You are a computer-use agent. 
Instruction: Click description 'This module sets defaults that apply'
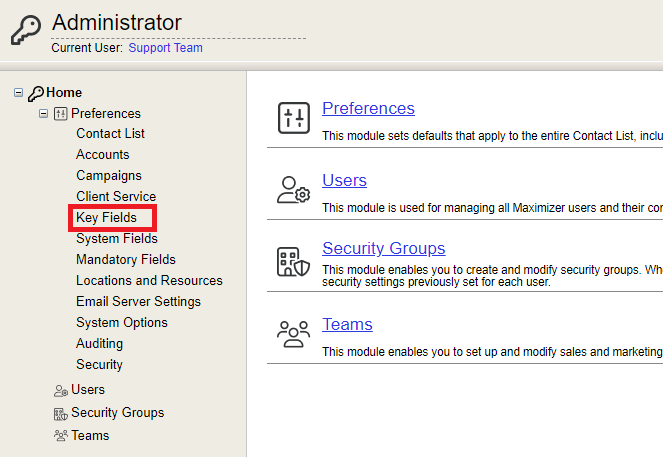(x=425, y=136)
